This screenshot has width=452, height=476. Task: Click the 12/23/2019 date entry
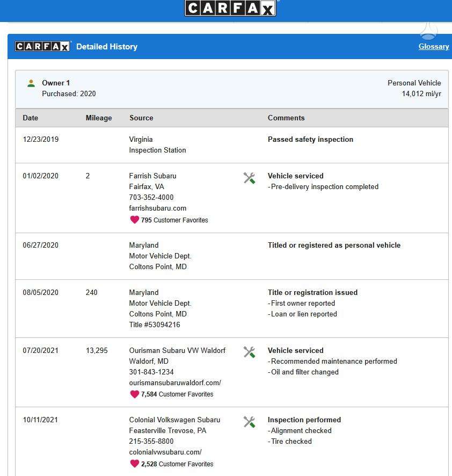tap(41, 139)
